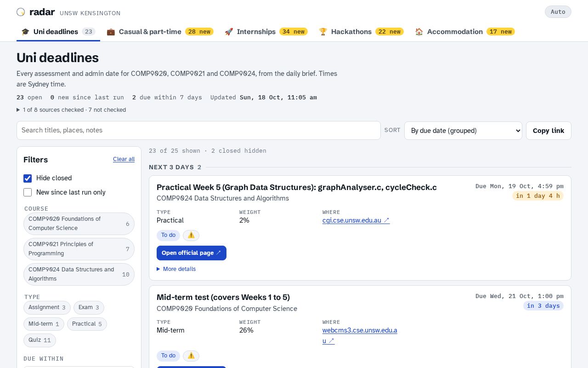This screenshot has width=588, height=368.
Task: Click the 'in 1 day 4 h' badge
Action: coord(538,196)
